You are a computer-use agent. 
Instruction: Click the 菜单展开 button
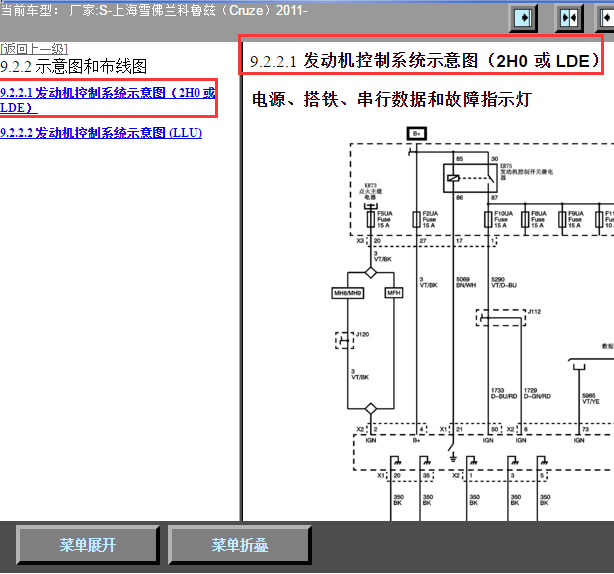click(x=88, y=545)
